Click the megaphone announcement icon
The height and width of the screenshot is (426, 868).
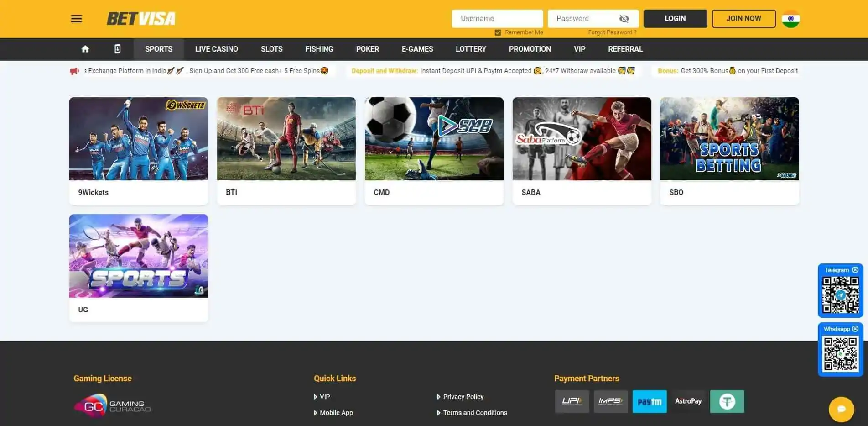(x=74, y=71)
